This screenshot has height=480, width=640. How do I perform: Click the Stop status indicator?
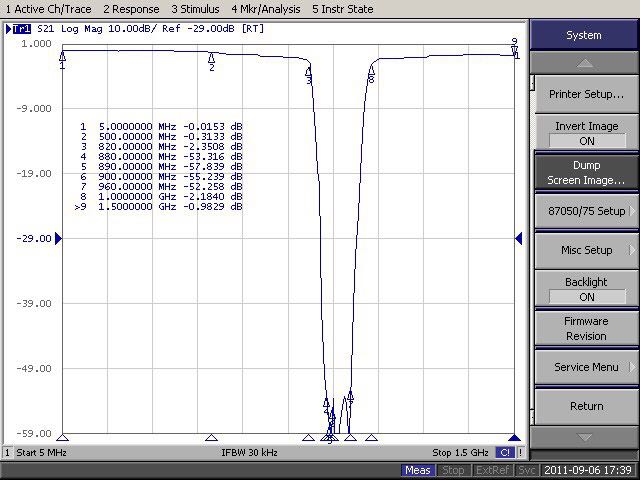point(453,471)
